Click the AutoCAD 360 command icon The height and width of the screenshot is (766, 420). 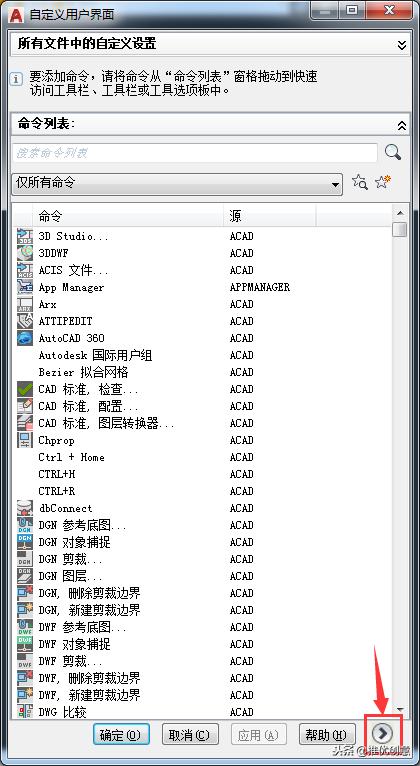coord(24,338)
